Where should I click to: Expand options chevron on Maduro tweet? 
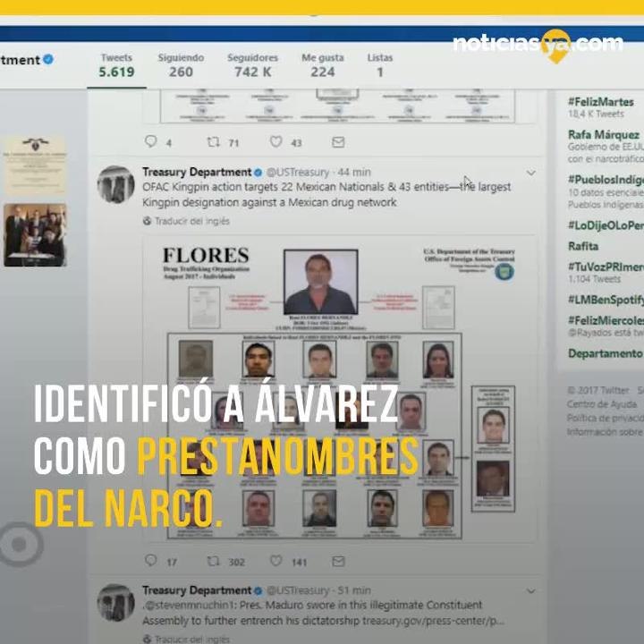pos(531,591)
